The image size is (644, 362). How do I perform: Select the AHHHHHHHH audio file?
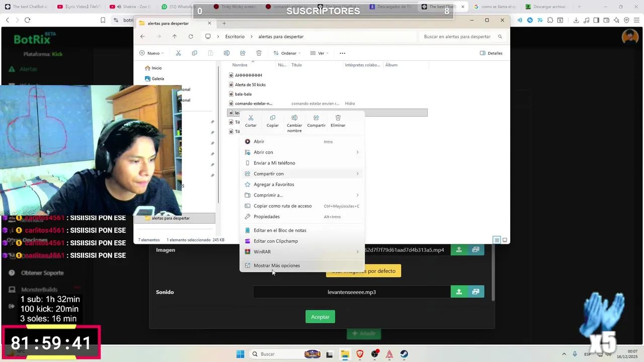[248, 75]
